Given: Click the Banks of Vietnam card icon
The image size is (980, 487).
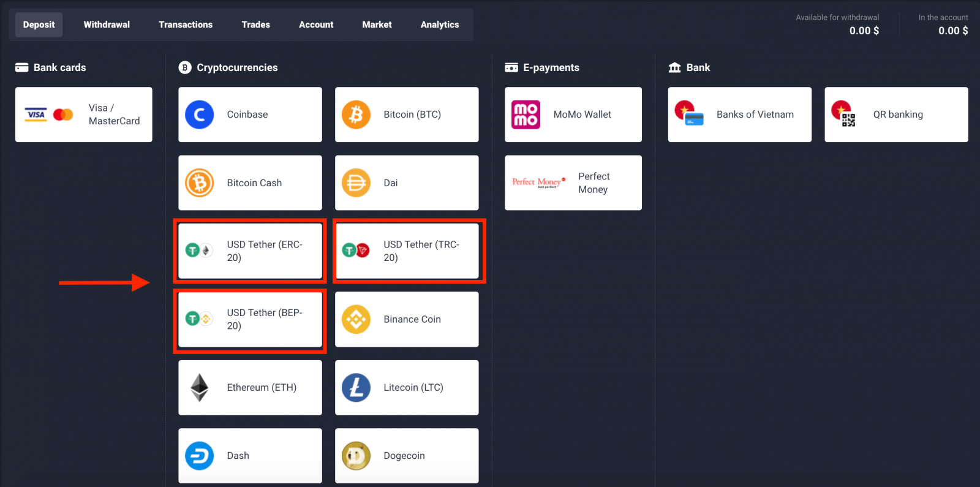Looking at the screenshot, I should 689,114.
